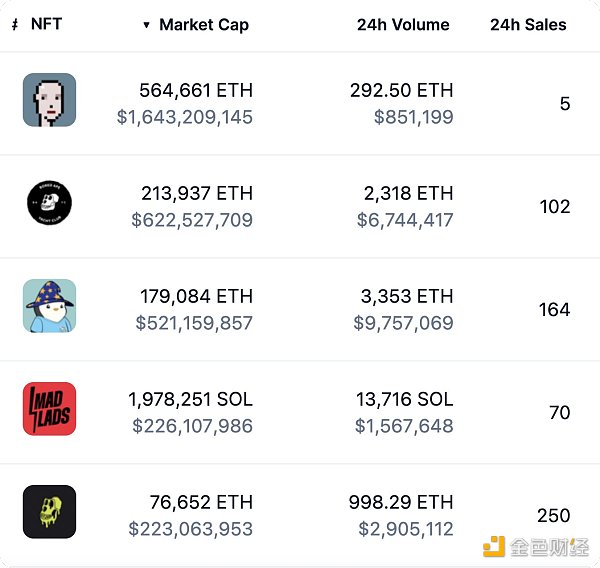Screen dimensions: 600x568
Task: Sort by 24h Volume column header
Action: pos(403,25)
